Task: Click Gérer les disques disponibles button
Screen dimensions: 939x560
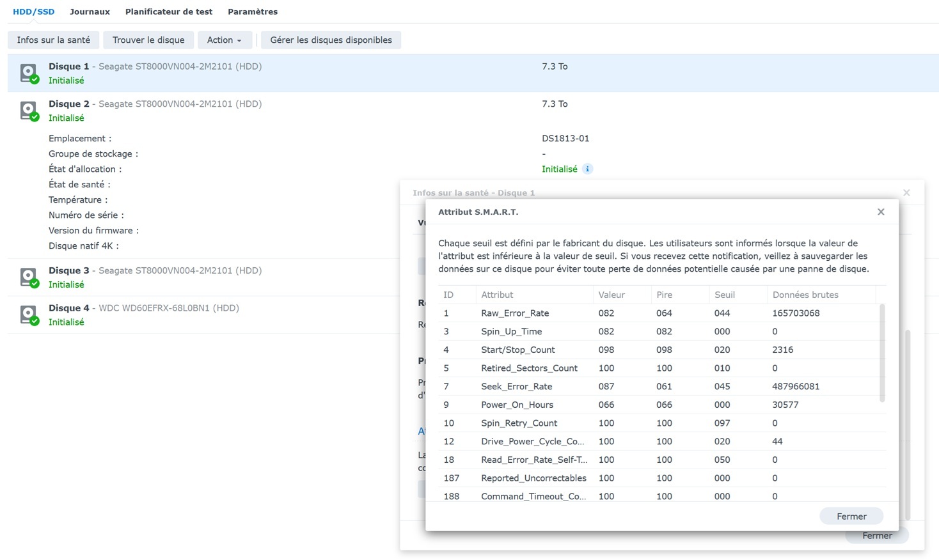Action: pos(331,40)
